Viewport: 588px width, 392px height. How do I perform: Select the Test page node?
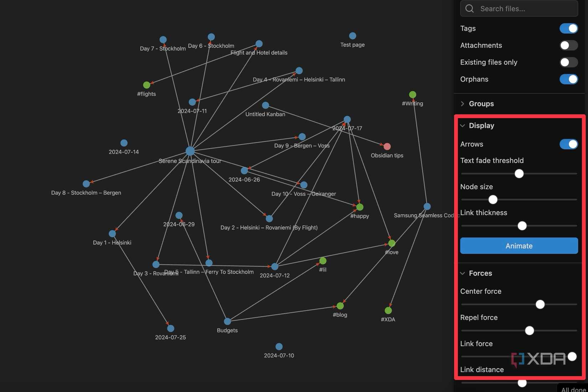(352, 36)
